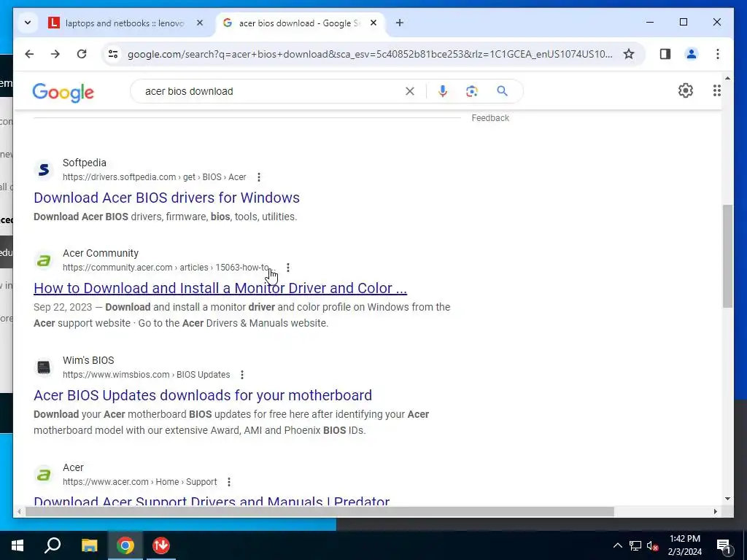This screenshot has height=560, width=747.
Task: Open more options for Wim's BIOS result
Action: [242, 375]
